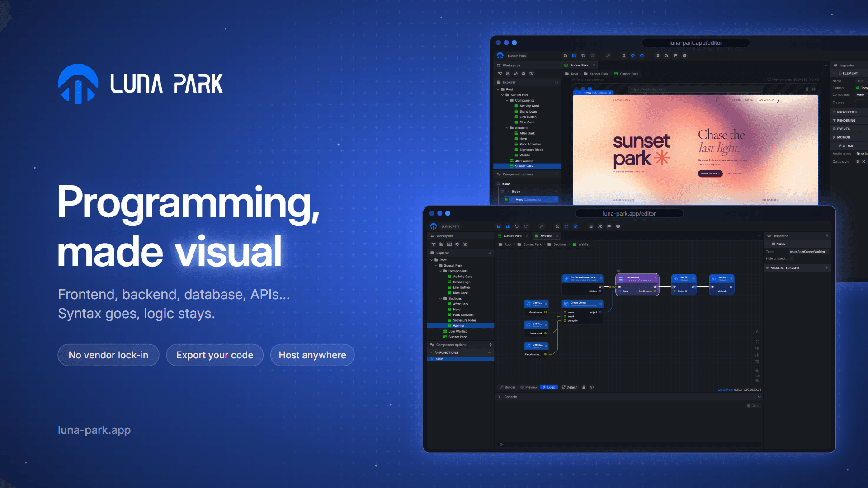The width and height of the screenshot is (868, 488).
Task: Click the zoom-out magnifier on the logic canvas
Action: point(757,380)
